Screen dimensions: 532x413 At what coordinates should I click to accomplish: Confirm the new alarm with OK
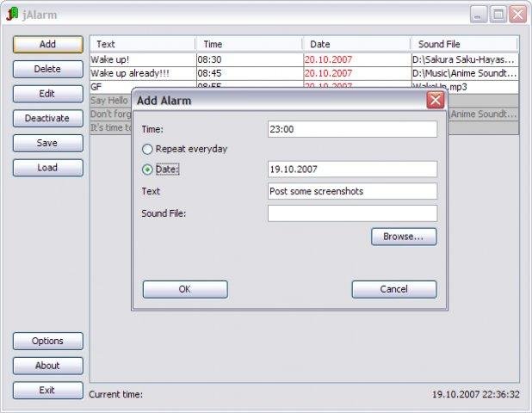click(184, 289)
